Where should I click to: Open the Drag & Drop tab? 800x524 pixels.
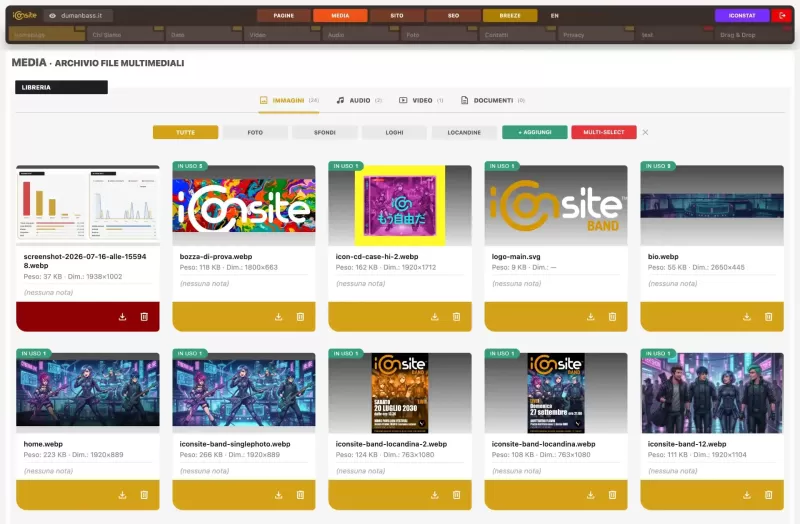753,34
